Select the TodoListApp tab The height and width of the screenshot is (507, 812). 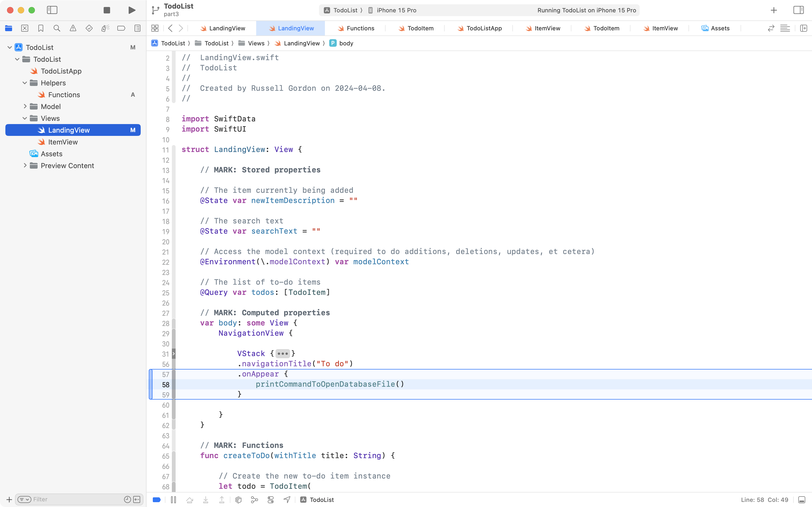click(483, 28)
